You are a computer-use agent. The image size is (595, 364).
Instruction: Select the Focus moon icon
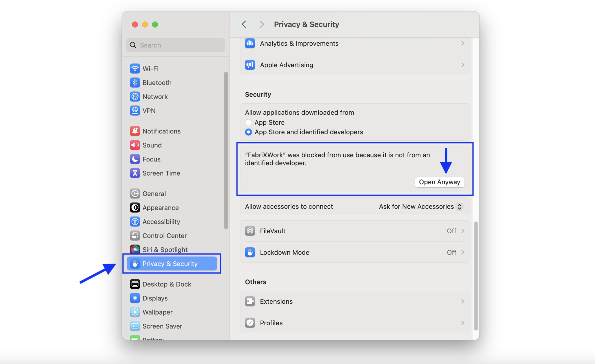[135, 159]
